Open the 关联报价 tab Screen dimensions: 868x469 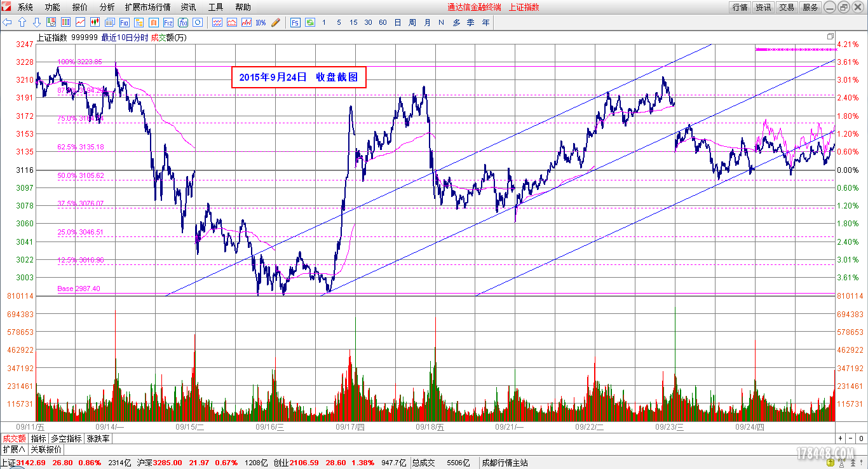tap(47, 449)
